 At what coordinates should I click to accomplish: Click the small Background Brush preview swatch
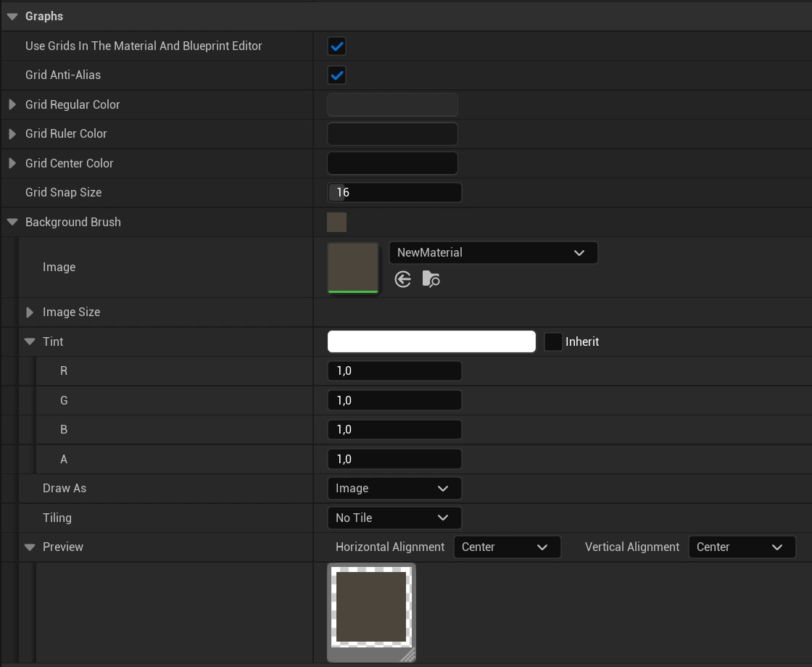[336, 222]
